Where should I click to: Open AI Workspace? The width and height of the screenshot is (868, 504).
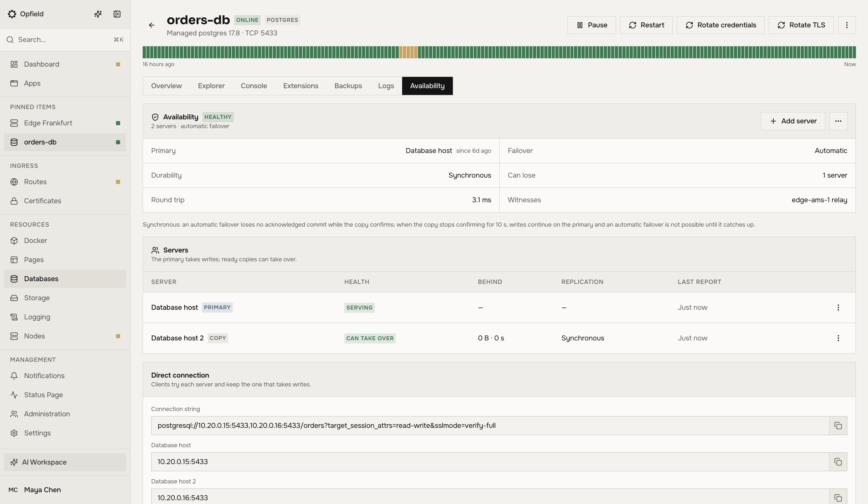[x=65, y=462]
